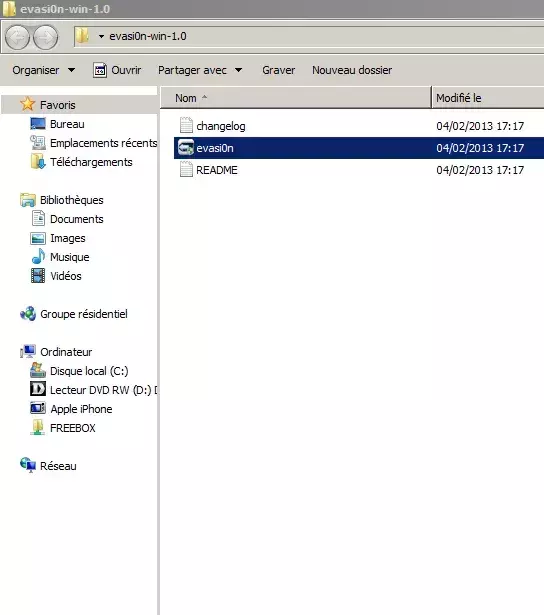Click the Musique note icon

tap(38, 256)
